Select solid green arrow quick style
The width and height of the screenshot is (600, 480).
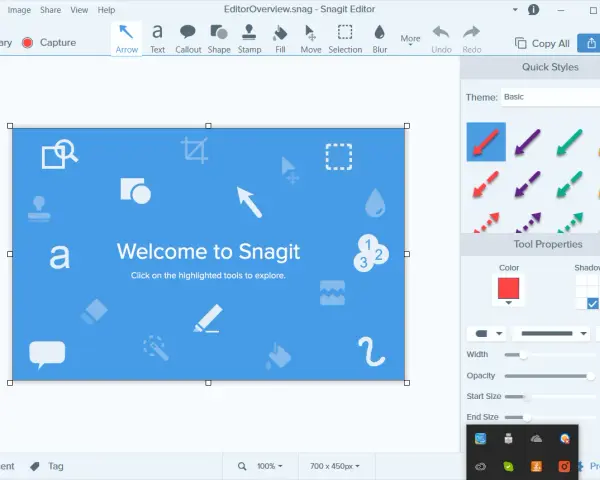tap(569, 142)
